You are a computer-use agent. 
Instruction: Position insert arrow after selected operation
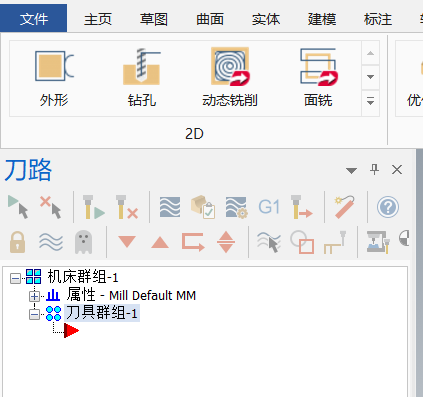[x=193, y=241]
